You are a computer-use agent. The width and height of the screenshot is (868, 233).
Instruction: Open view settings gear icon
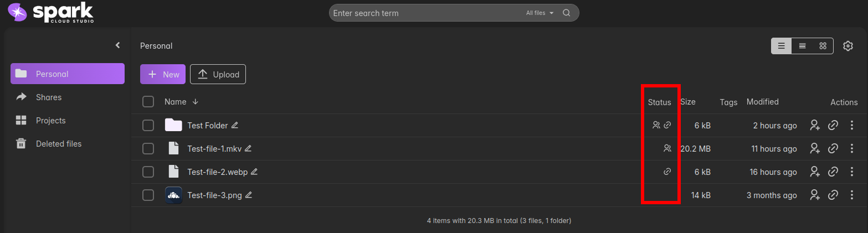848,46
